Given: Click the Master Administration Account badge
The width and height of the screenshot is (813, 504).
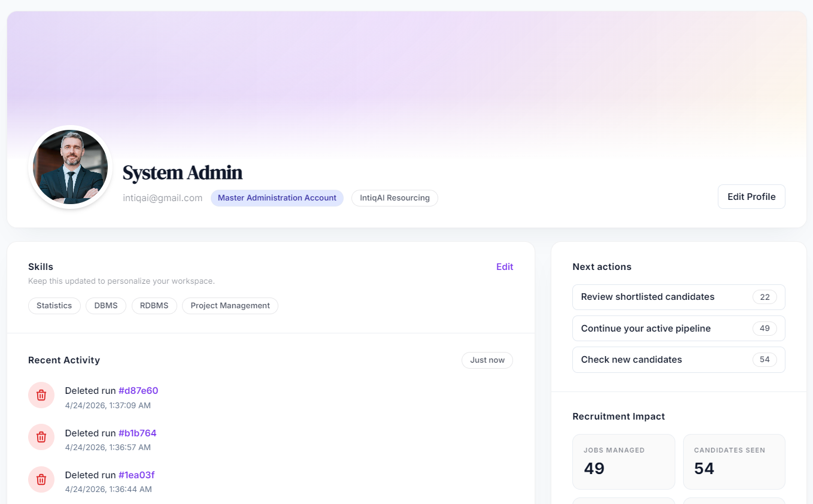Looking at the screenshot, I should click(x=277, y=198).
